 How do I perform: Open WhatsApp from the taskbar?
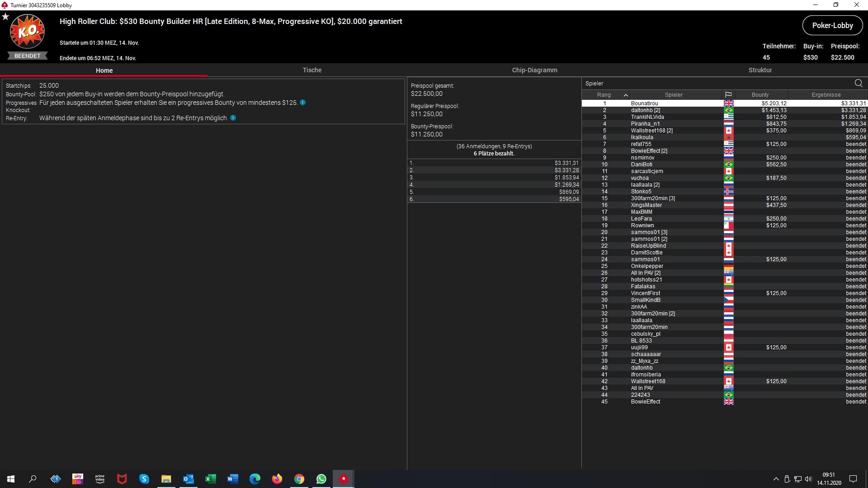click(321, 479)
